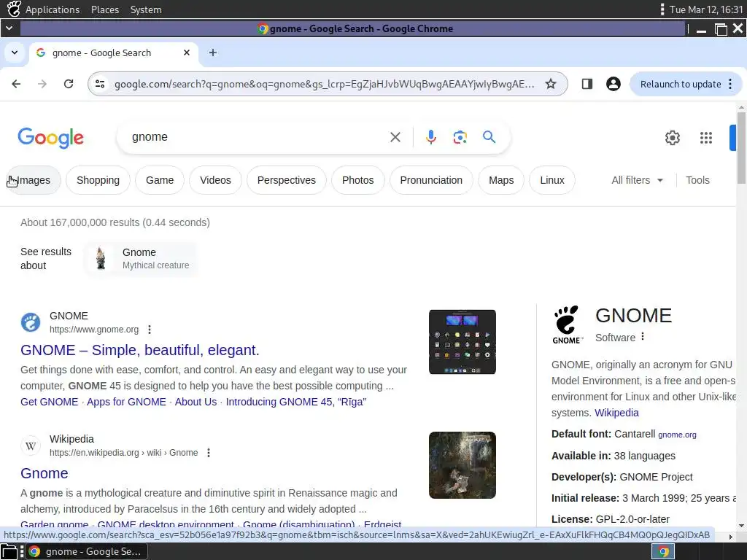Filter results by Images
Viewport: 747px width, 560px height.
[x=32, y=180]
